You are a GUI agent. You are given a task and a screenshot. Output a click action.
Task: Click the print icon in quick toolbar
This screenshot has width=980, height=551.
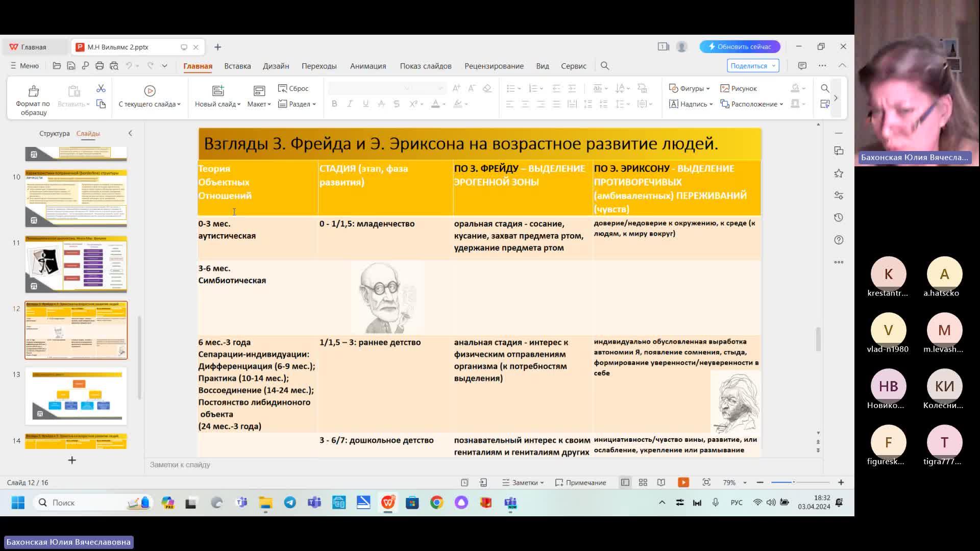(x=100, y=66)
